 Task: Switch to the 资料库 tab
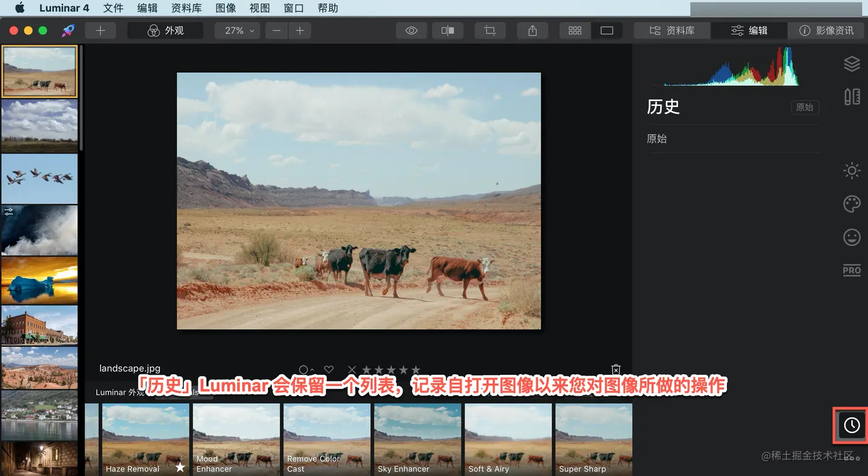coord(672,30)
